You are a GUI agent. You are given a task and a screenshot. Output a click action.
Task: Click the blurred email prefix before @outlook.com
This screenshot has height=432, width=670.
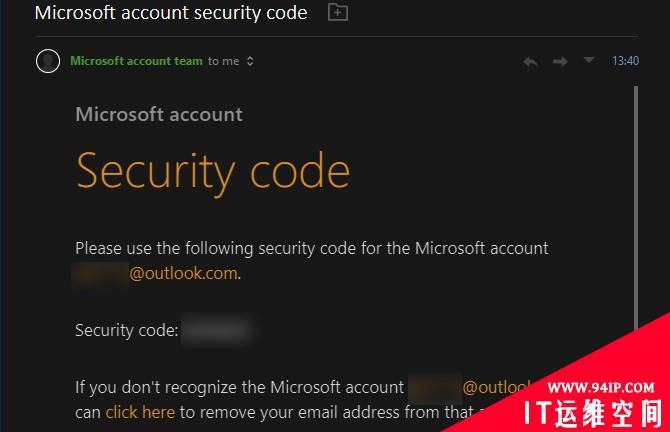[x=101, y=273]
